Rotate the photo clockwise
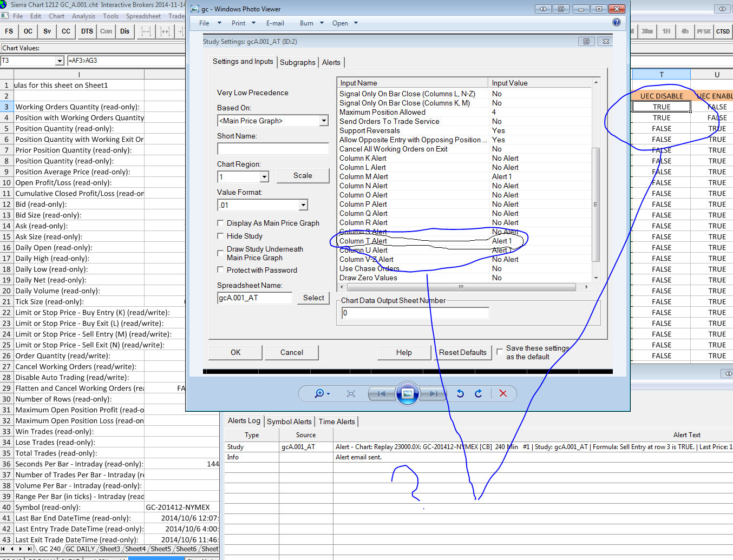Image resolution: width=733 pixels, height=560 pixels. coord(479,393)
